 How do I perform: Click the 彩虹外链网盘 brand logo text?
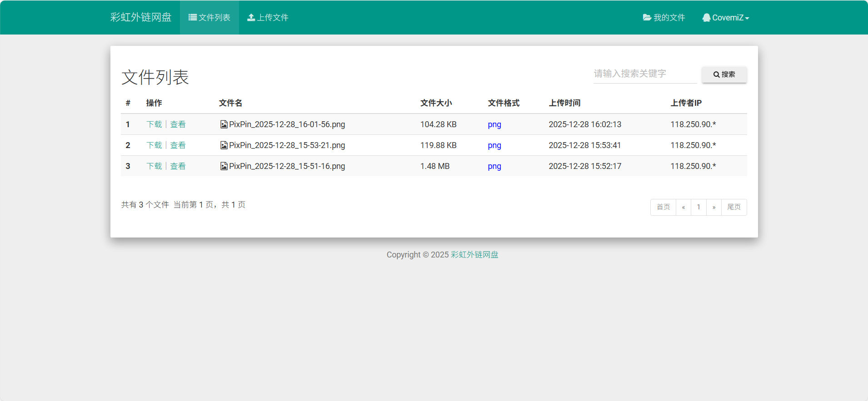141,17
